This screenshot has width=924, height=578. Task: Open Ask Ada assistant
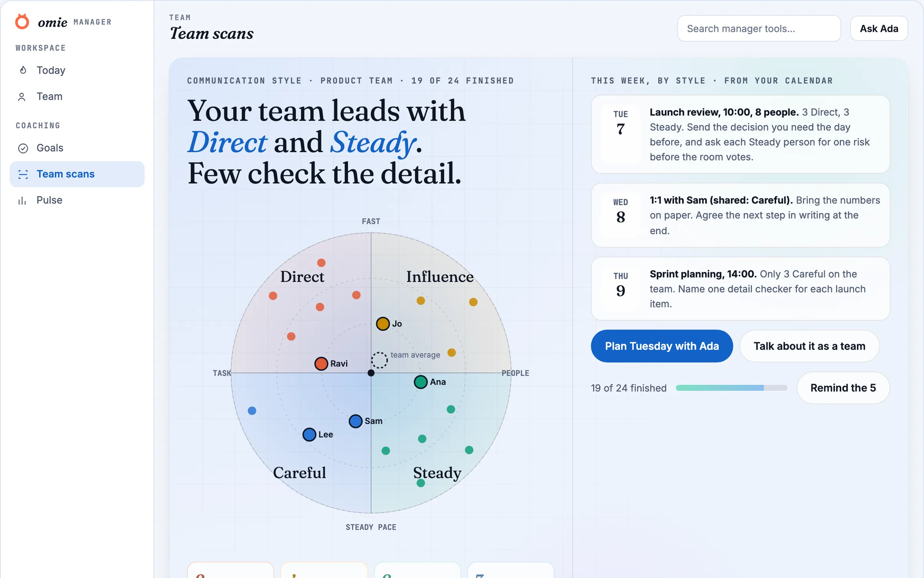point(879,29)
